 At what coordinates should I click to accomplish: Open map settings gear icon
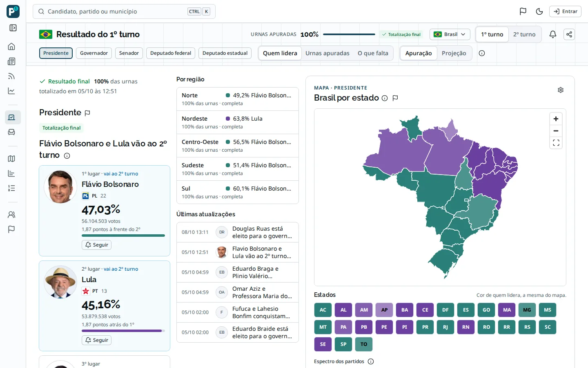point(561,90)
